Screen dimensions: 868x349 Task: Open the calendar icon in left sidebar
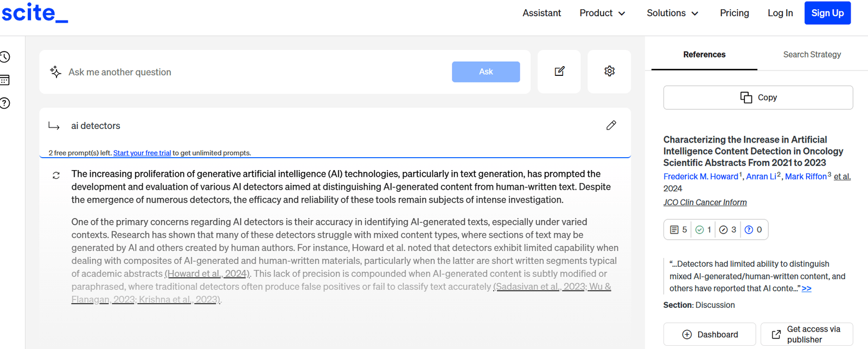tap(5, 80)
